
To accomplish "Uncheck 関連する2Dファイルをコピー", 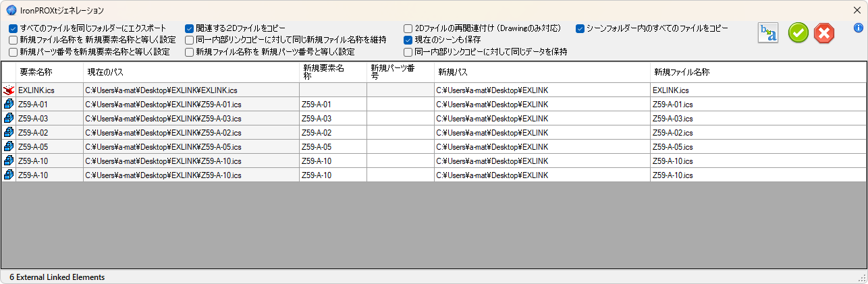I will (x=190, y=29).
